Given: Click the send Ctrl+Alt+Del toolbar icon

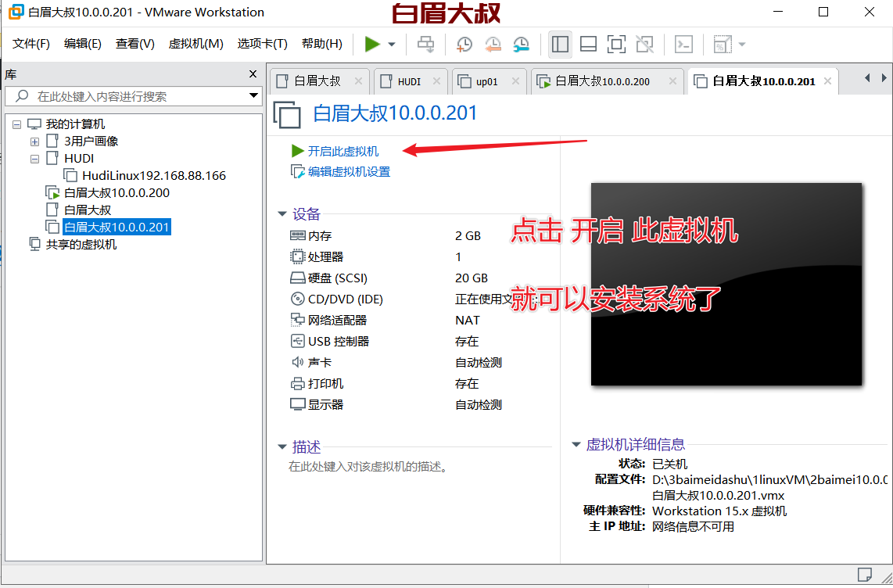Looking at the screenshot, I should (425, 44).
